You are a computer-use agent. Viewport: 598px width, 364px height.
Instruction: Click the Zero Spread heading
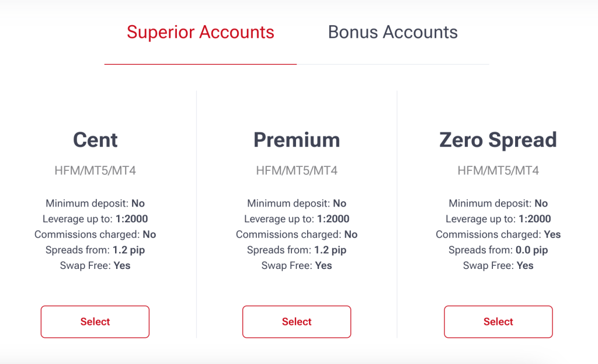coord(498,140)
